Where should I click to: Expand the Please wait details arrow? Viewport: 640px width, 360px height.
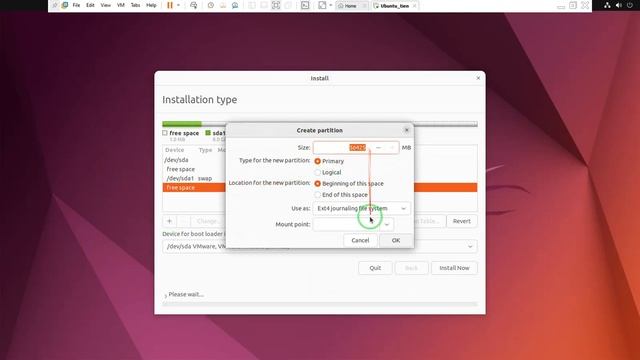(x=165, y=295)
